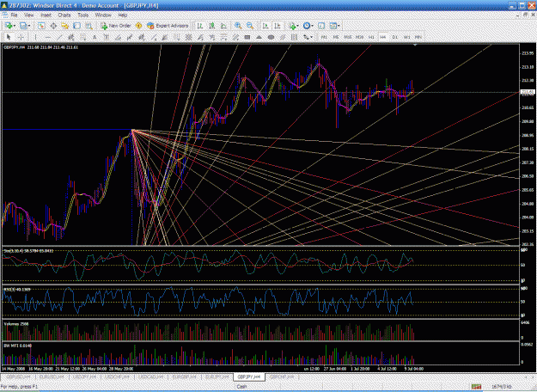Open the arrows objects dropdown in drawing toolbar
Screen dimensions: 537x392
click(x=311, y=37)
